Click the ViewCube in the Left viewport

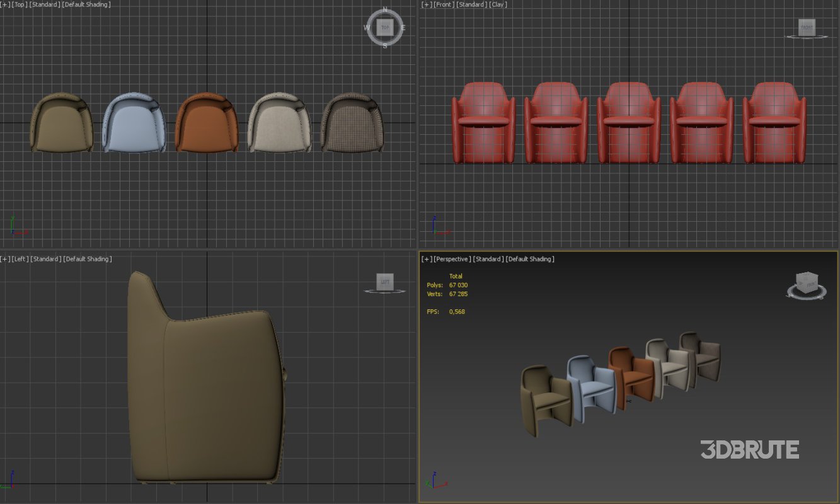pyautogui.click(x=385, y=283)
